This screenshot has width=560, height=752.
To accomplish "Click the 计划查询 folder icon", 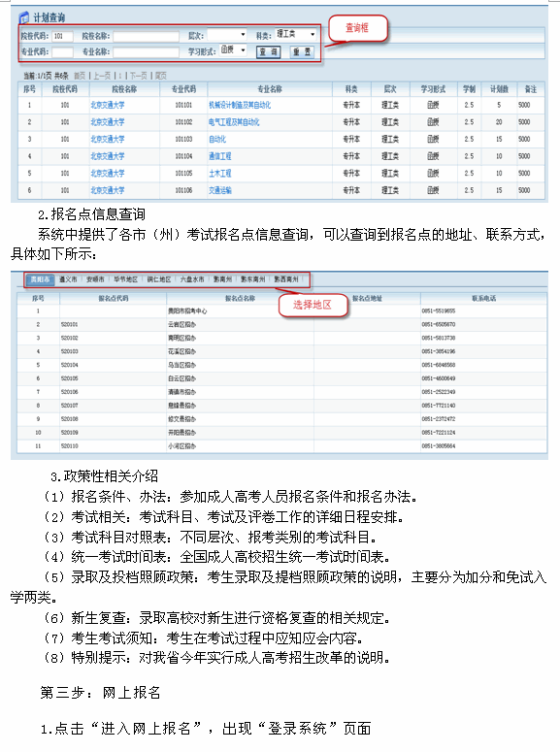I will tap(24, 17).
